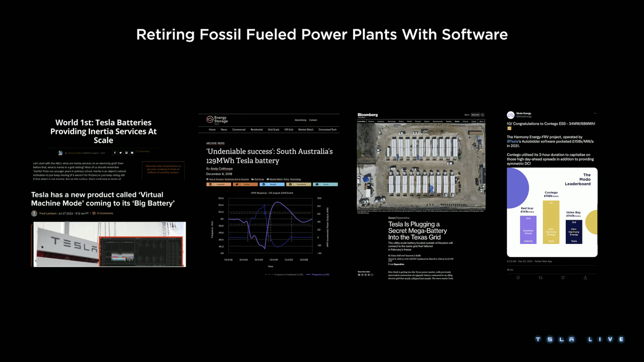The width and height of the screenshot is (644, 362).
Task: Open author Andy Colthorpe link
Action: tap(222, 169)
